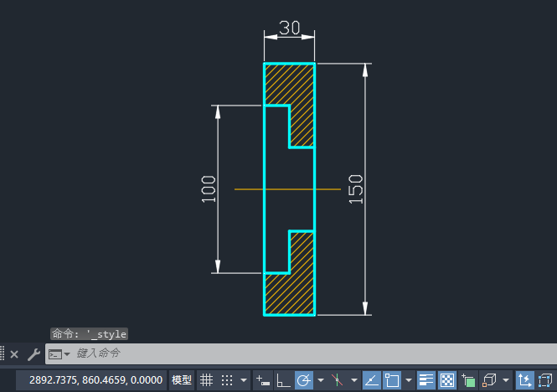The height and width of the screenshot is (392, 557).
Task: Toggle selection cycling icon
Action: click(x=468, y=380)
